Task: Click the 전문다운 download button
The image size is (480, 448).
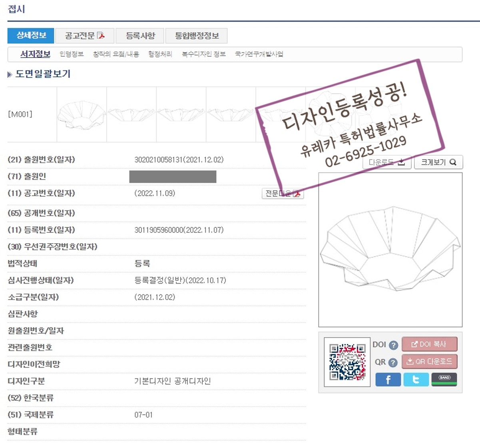Action: 283,194
